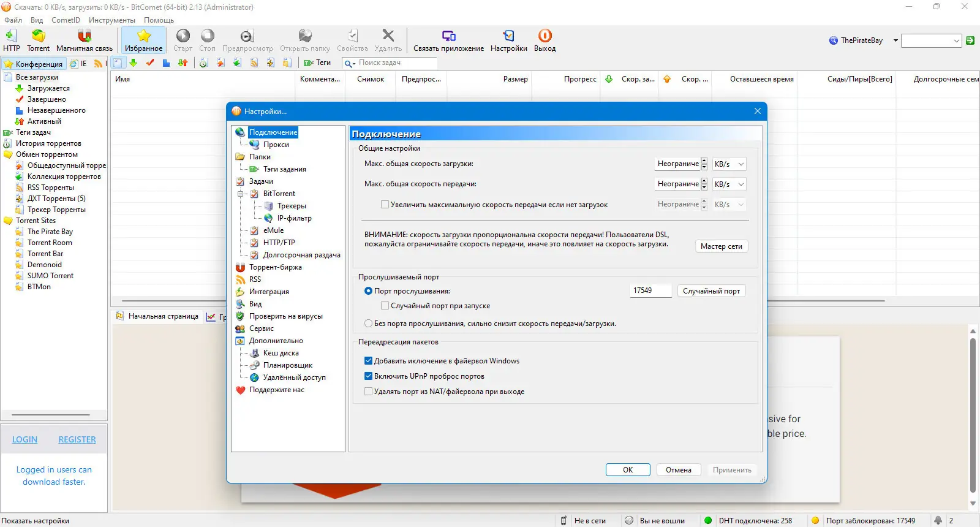Click the Связать приложение toolbar icon
980x527 pixels.
pos(448,36)
